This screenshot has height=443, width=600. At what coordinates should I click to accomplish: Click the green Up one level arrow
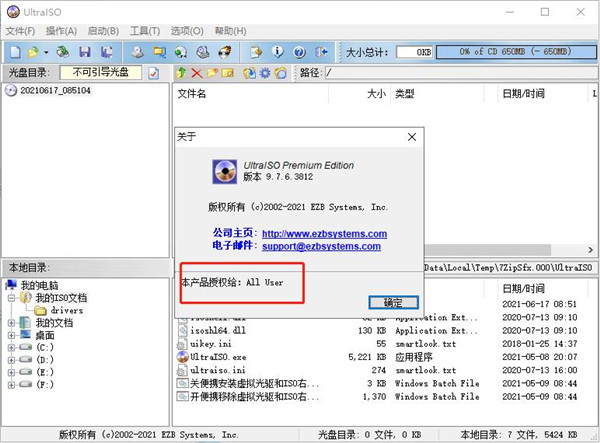pos(181,73)
